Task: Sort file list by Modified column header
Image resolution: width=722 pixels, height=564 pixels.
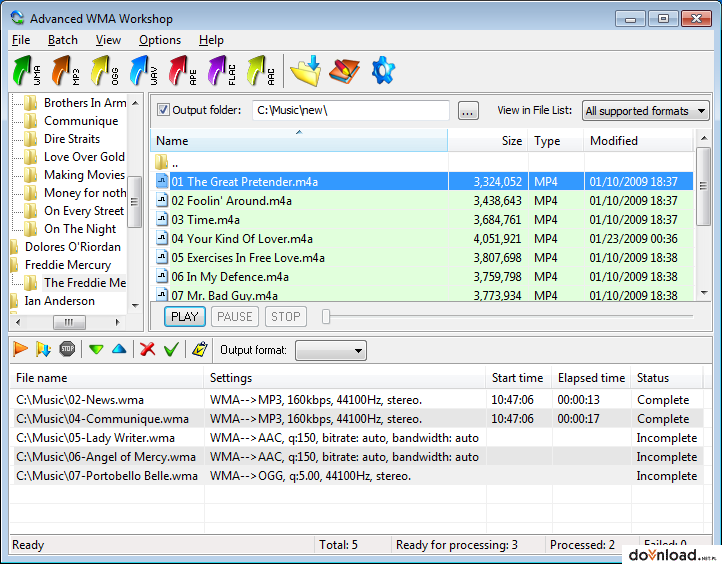Action: [x=639, y=140]
